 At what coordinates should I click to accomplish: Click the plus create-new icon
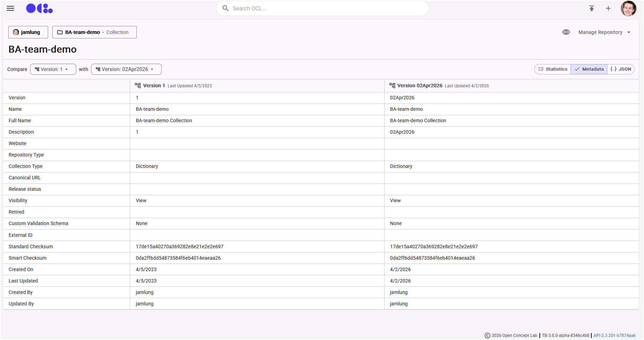click(x=608, y=8)
